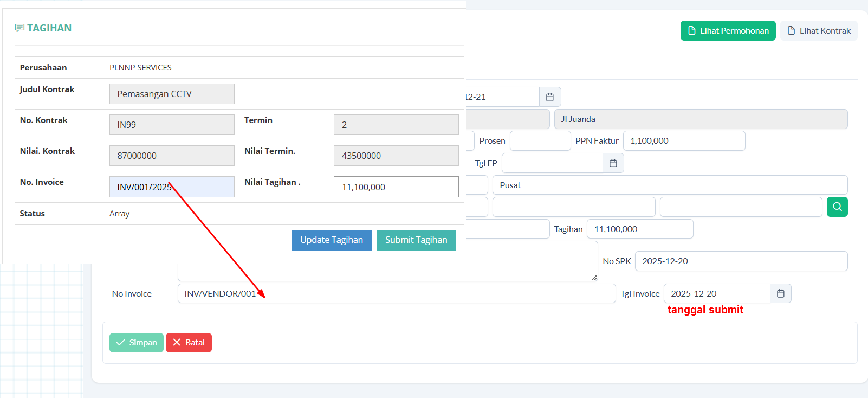Save the form with Simpan

[137, 343]
